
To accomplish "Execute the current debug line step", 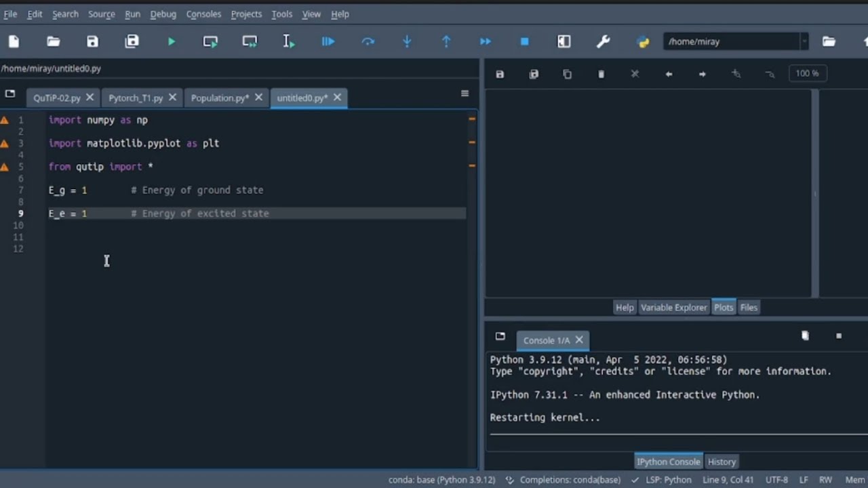I will [368, 41].
